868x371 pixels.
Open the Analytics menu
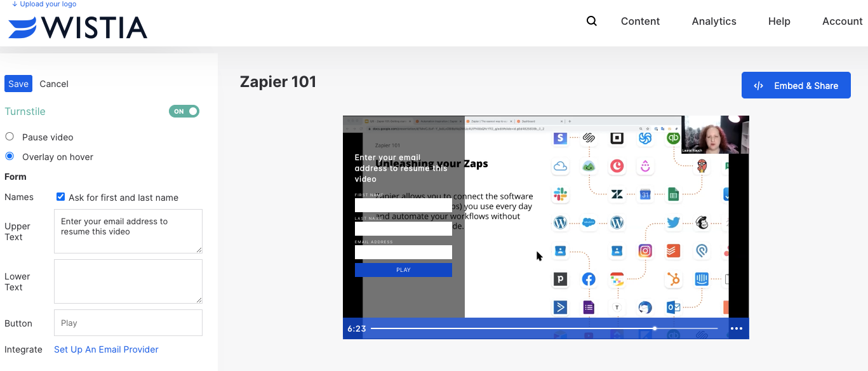(x=714, y=21)
